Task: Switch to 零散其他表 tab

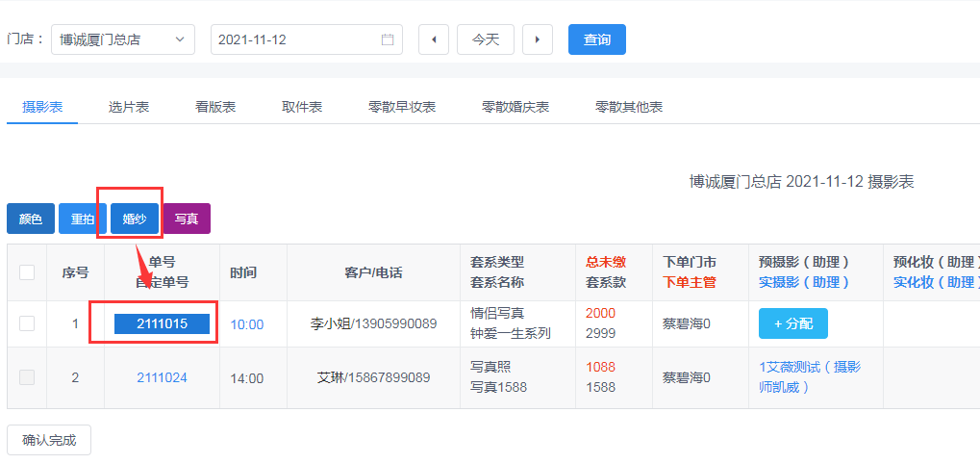Action: (x=629, y=107)
